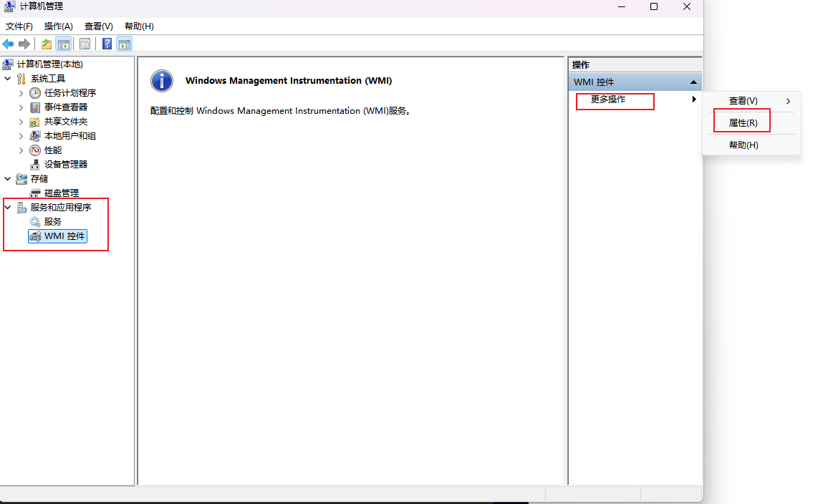
Task: Click the 磁盘管理 disk icon
Action: pyautogui.click(x=35, y=193)
